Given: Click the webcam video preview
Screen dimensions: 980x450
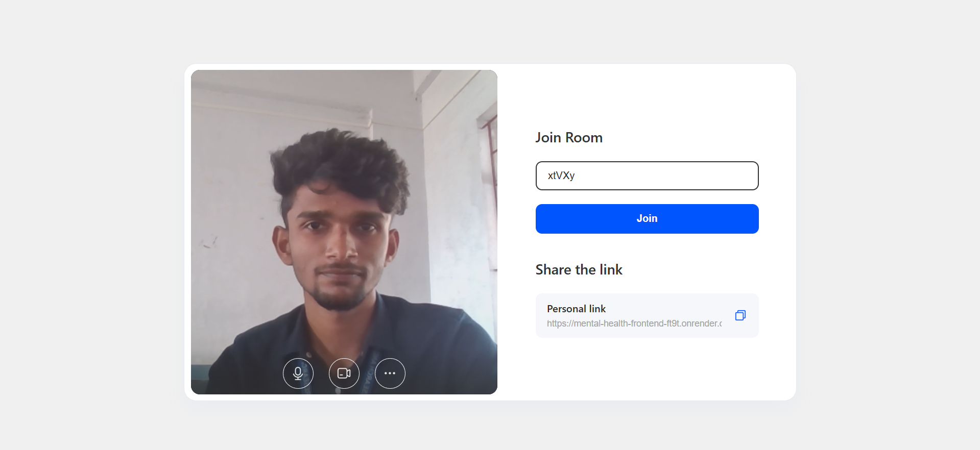Looking at the screenshot, I should [344, 232].
